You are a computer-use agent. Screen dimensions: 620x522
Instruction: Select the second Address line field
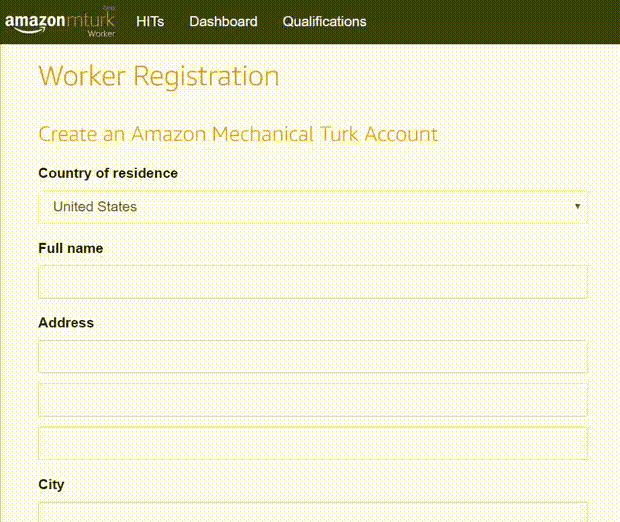pos(312,400)
